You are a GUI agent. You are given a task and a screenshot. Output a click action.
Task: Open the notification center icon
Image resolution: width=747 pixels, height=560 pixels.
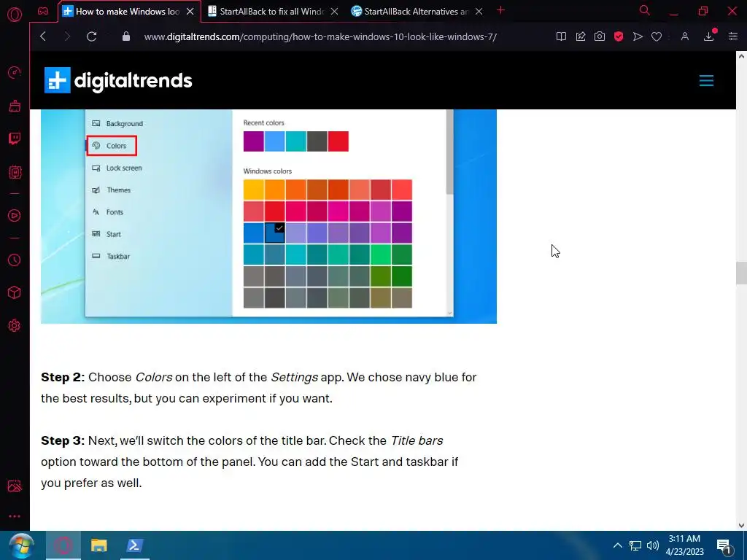[x=724, y=546]
